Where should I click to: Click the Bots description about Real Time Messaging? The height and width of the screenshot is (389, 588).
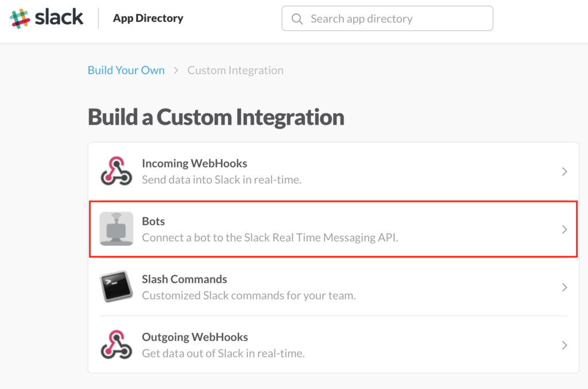[270, 237]
